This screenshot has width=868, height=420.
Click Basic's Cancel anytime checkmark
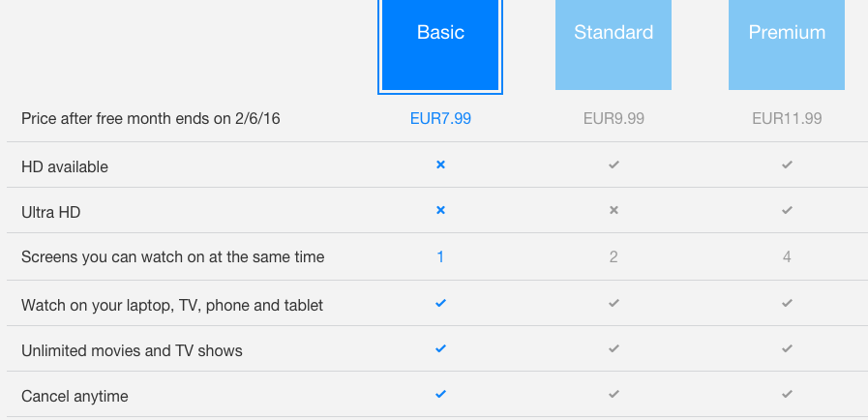(440, 395)
